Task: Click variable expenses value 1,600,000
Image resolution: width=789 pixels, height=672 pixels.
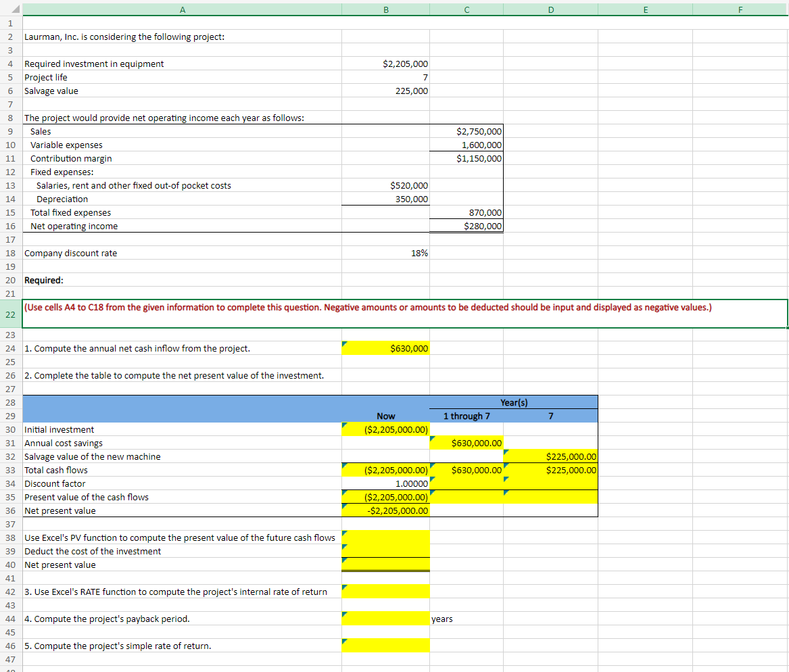Action: (467, 145)
